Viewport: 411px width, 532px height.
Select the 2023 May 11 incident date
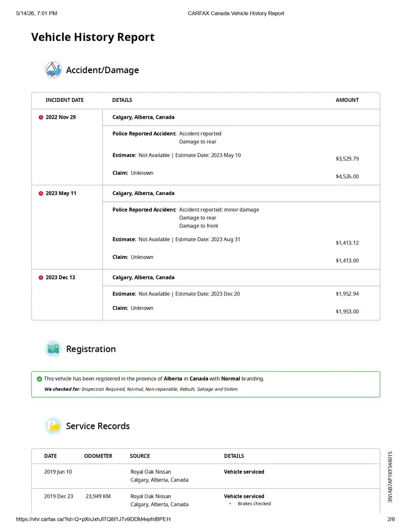(x=61, y=193)
